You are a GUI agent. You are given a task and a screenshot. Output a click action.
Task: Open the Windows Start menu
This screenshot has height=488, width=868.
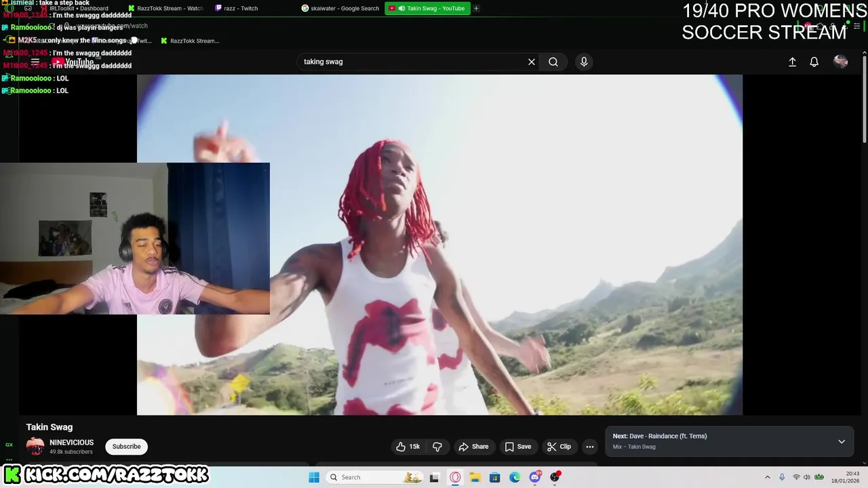314,477
